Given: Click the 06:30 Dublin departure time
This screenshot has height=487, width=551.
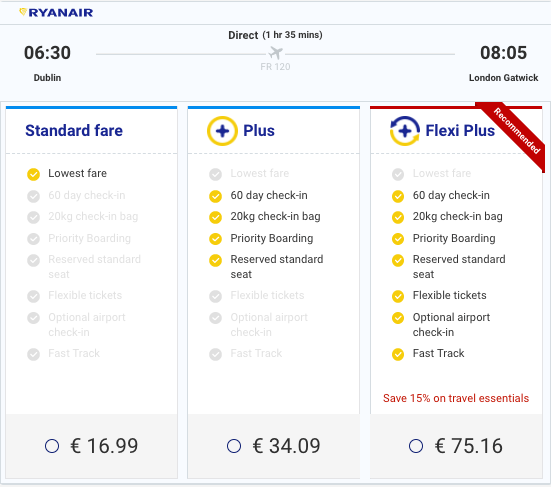Looking at the screenshot, I should pyautogui.click(x=47, y=53).
